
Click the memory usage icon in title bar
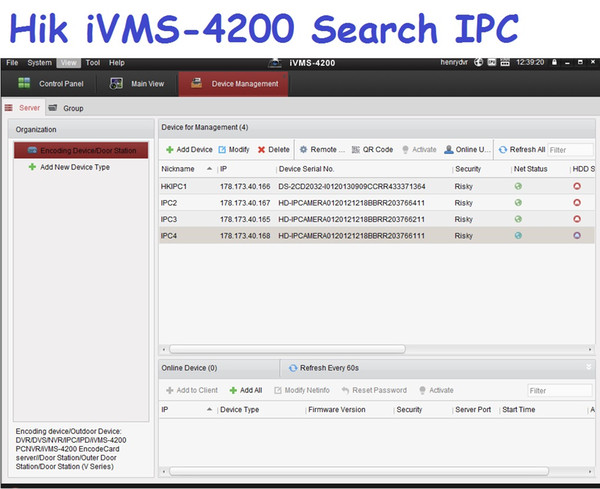pos(505,62)
